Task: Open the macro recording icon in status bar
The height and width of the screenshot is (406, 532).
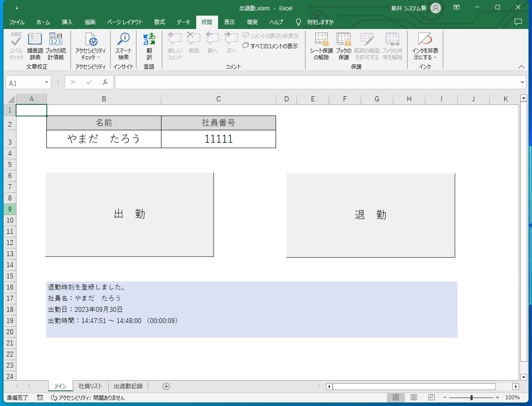Action: tap(40, 398)
